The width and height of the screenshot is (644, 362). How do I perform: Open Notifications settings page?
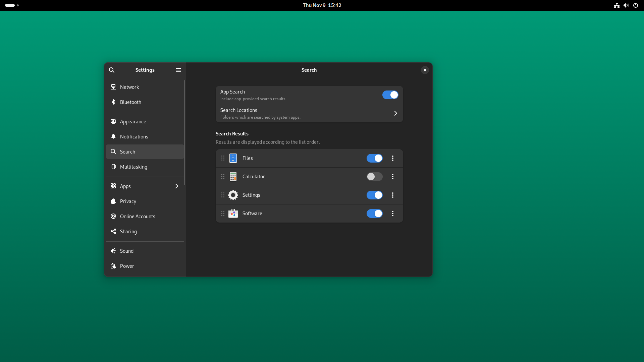click(x=145, y=136)
